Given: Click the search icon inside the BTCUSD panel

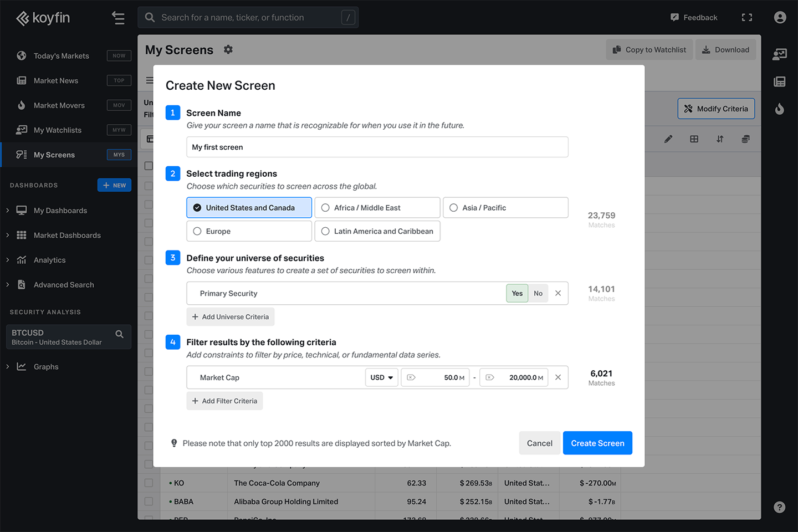Looking at the screenshot, I should pos(120,334).
